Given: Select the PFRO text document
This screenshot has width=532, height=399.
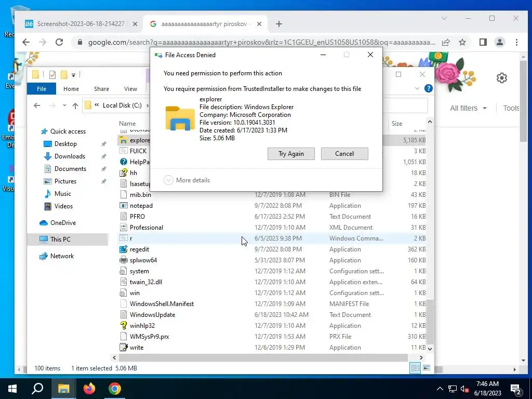Looking at the screenshot, I should (x=137, y=217).
